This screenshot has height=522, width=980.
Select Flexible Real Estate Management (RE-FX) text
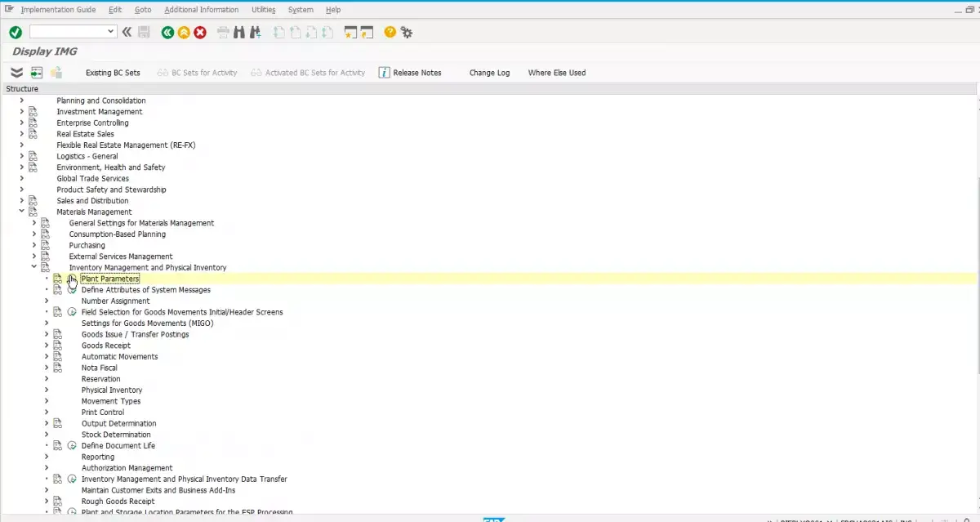(126, 145)
